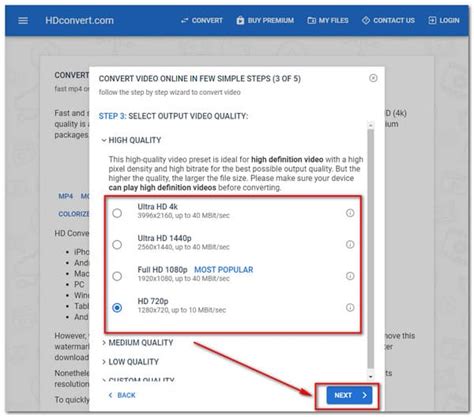This screenshot has width=474, height=417.
Task: Click the '1280x720, up to 10 MBit/sec' text
Action: pyautogui.click(x=182, y=310)
